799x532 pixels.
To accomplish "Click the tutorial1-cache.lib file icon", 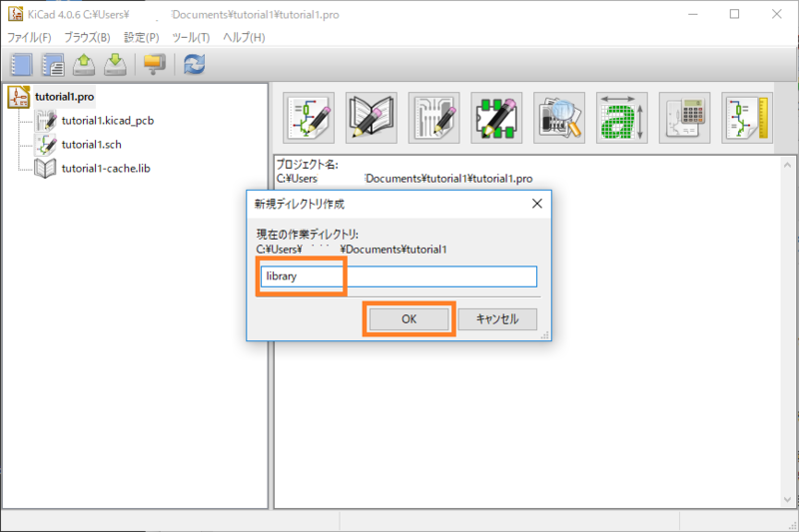I will 45,169.
